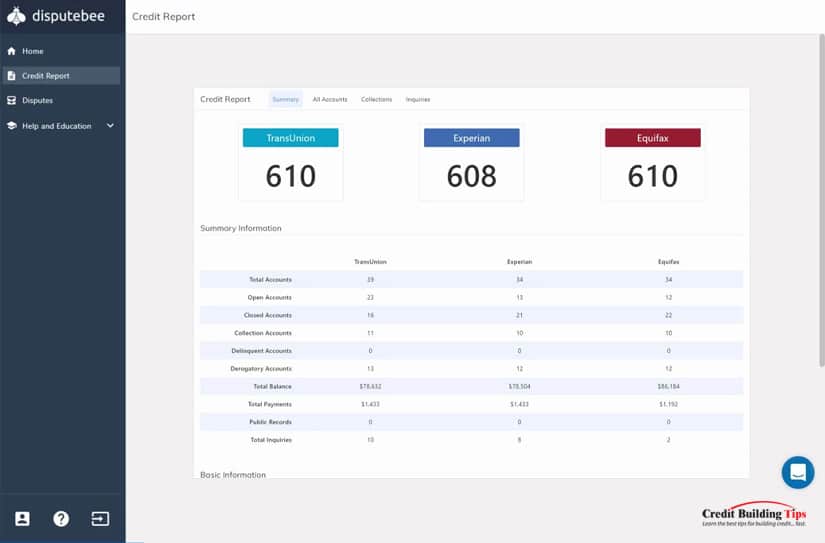
Task: Click the Credit Report document icon
Action: tap(12, 76)
